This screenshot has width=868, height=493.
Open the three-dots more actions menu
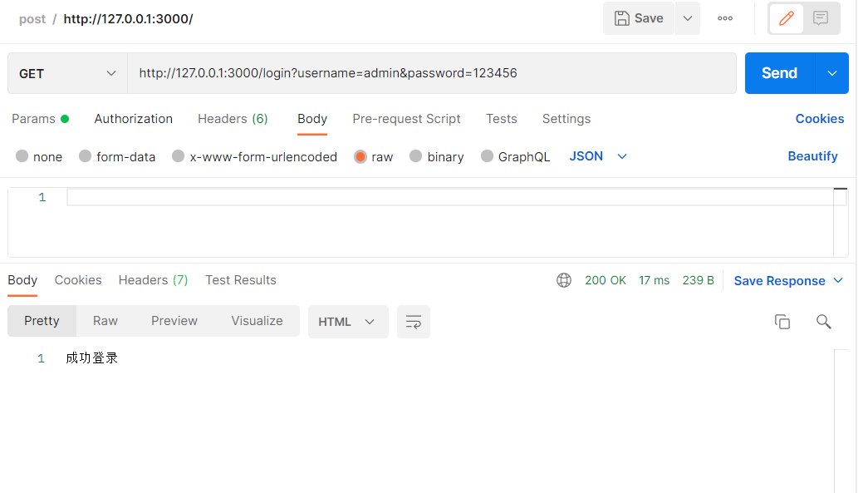point(724,18)
